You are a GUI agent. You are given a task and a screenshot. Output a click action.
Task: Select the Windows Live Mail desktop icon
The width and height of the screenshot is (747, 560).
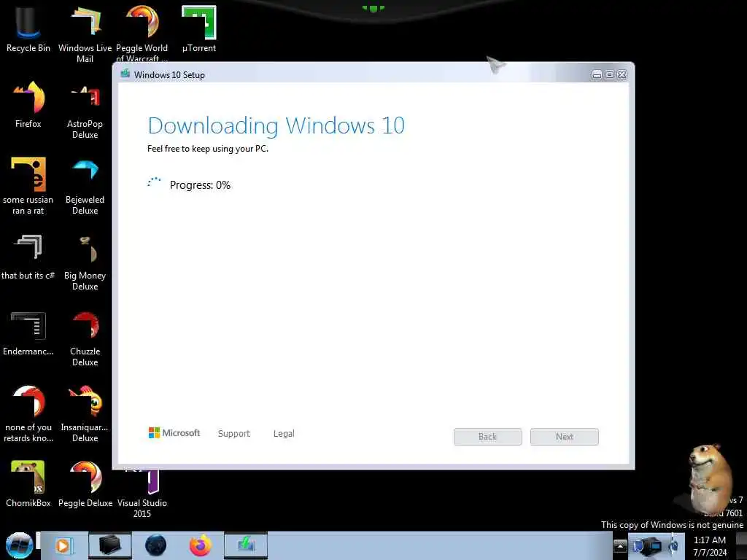coord(85,34)
